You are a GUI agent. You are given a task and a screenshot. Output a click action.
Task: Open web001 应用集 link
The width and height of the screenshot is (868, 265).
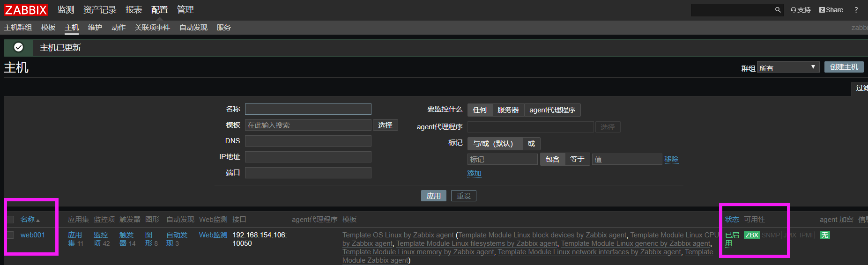point(75,239)
